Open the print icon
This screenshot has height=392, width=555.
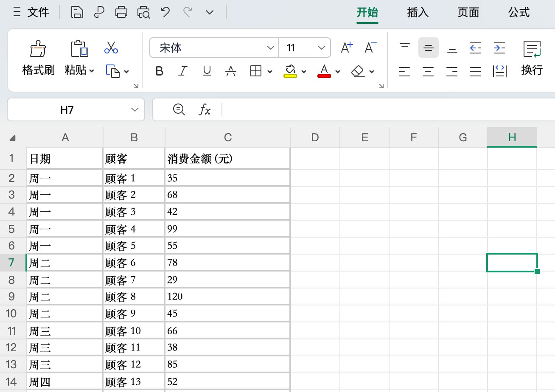pos(121,12)
